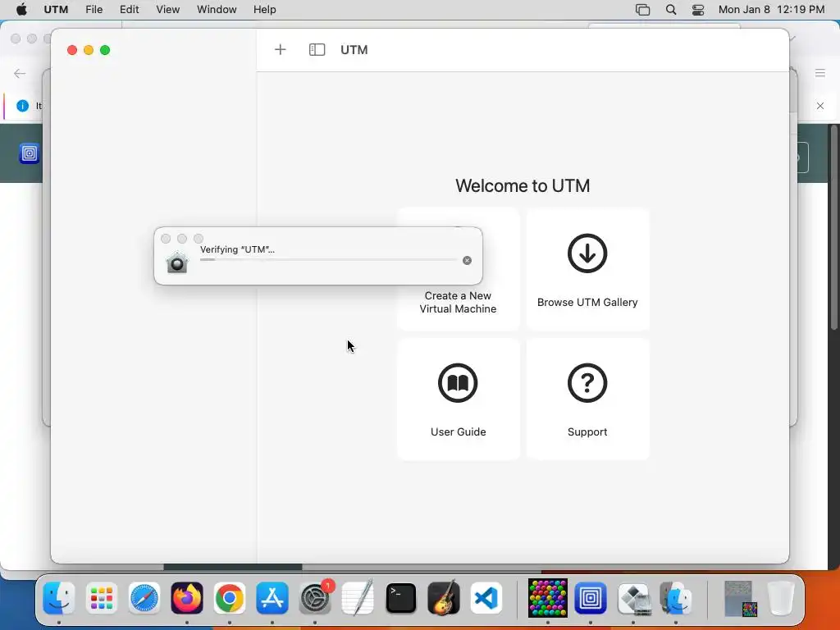Open GarageBand from the Dock
This screenshot has height=630, width=840.
click(x=444, y=598)
